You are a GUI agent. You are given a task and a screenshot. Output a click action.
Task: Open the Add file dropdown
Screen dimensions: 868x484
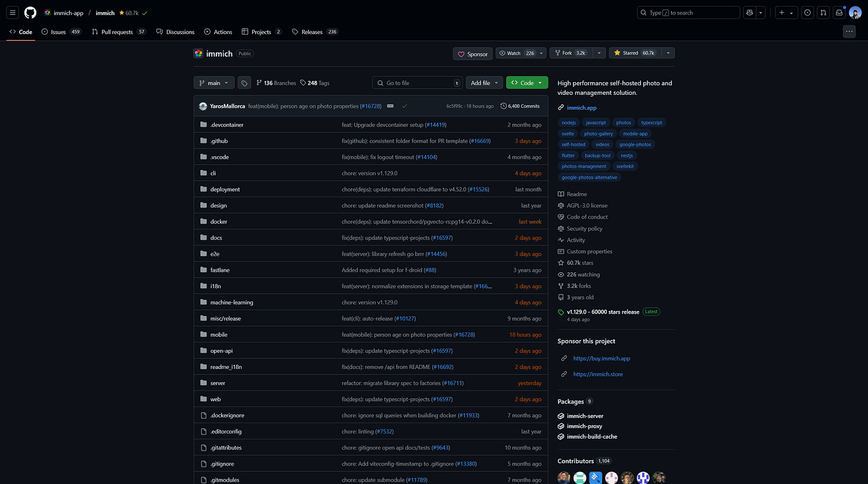point(485,83)
